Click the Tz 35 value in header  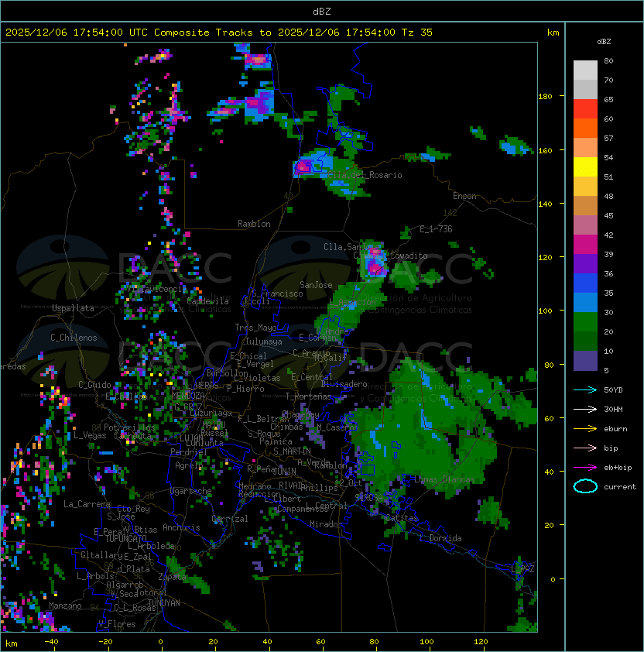[417, 33]
